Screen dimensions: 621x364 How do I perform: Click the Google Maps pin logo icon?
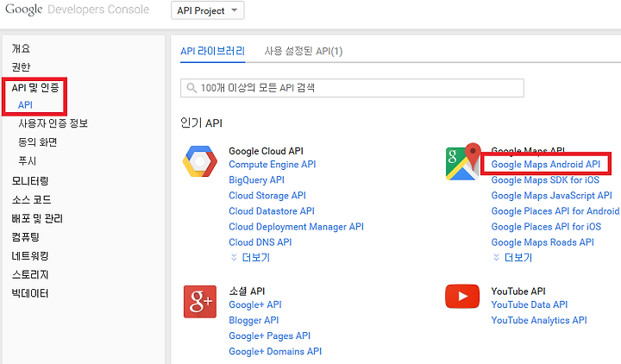tap(463, 162)
